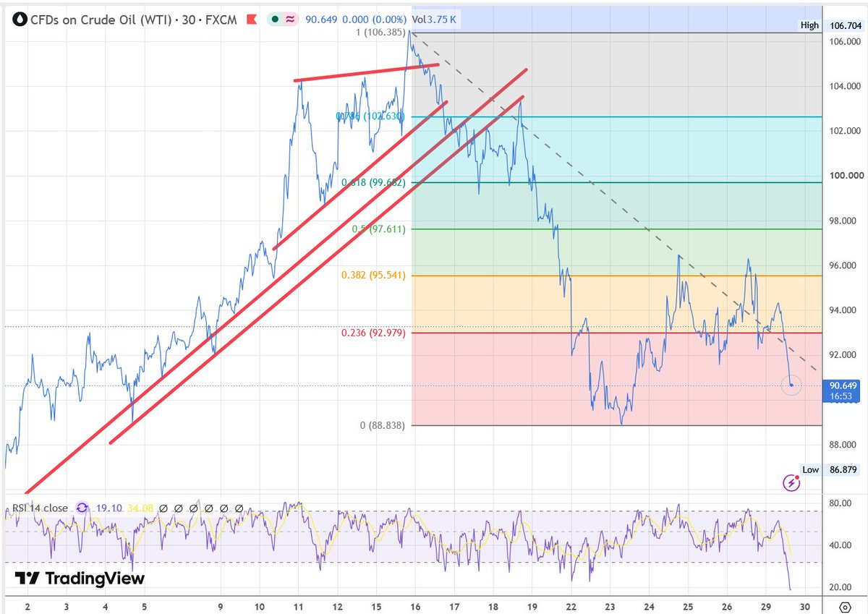Click the 88.000 price axis label
This screenshot has height=614, width=868.
(x=844, y=444)
